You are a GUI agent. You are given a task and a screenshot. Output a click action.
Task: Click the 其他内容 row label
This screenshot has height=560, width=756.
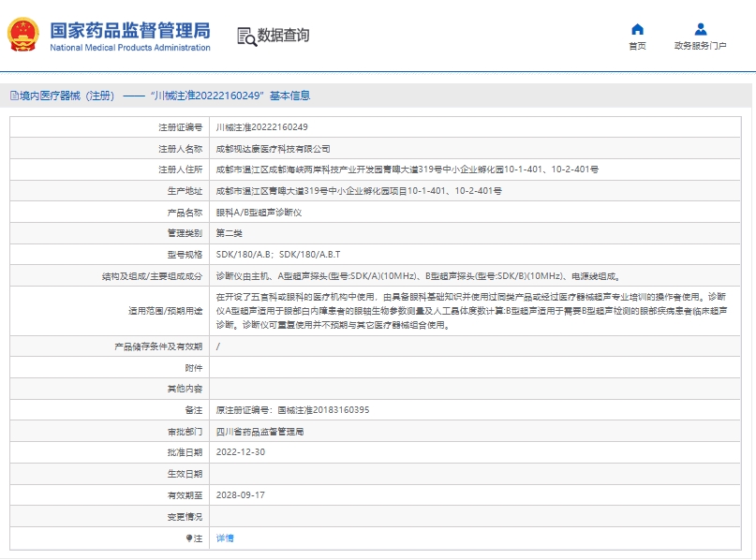(x=185, y=389)
